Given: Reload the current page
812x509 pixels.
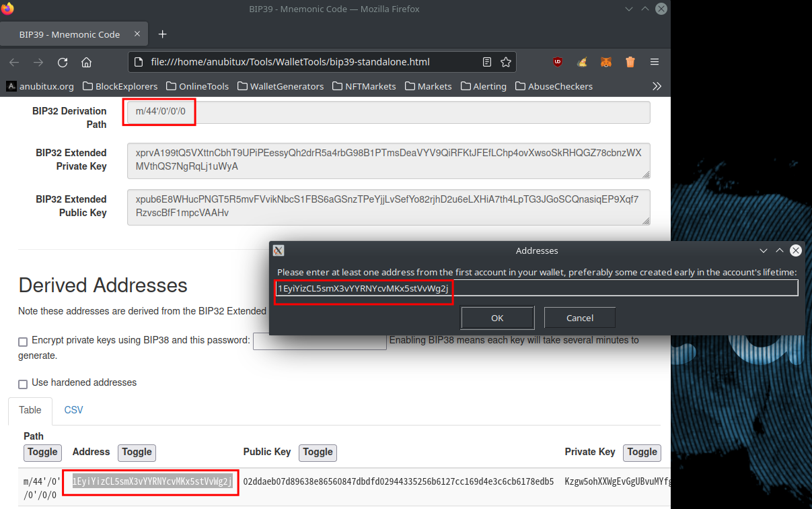Looking at the screenshot, I should pyautogui.click(x=63, y=62).
